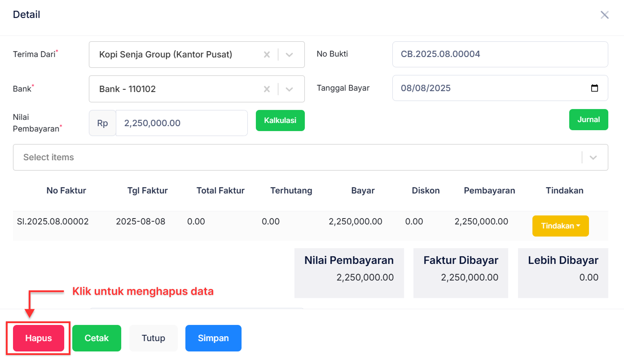Click the Kopi Senja Group selected value
Viewport: 624px width, 364px height.
click(166, 55)
